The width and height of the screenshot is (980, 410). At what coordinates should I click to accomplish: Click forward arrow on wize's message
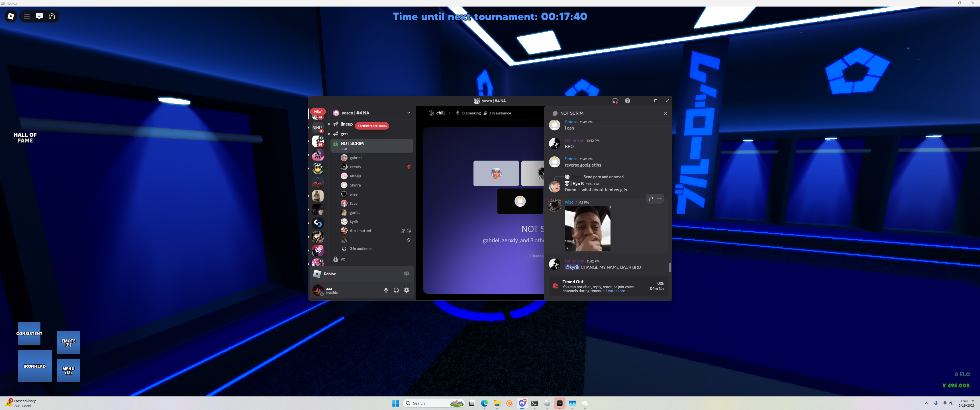(651, 198)
